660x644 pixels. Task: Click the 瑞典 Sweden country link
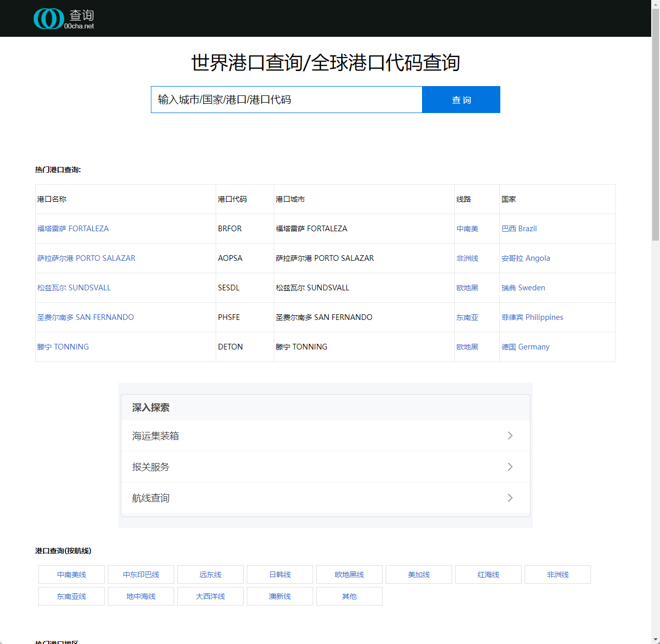point(523,287)
